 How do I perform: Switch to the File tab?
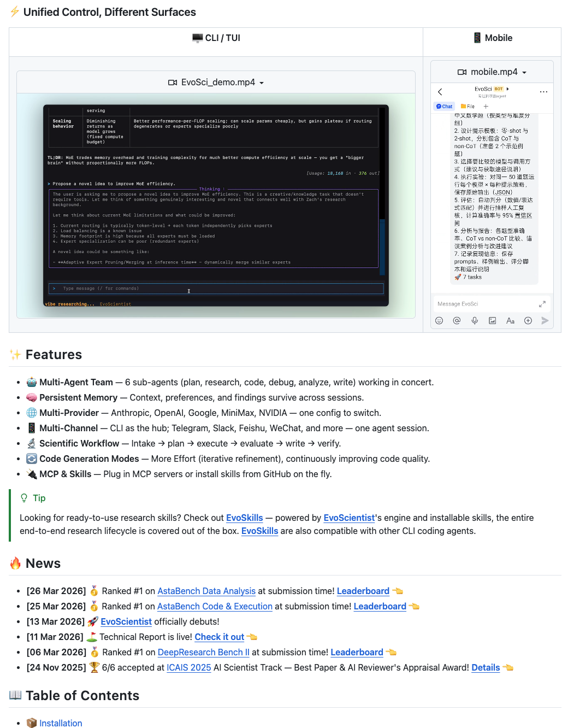[x=468, y=107]
